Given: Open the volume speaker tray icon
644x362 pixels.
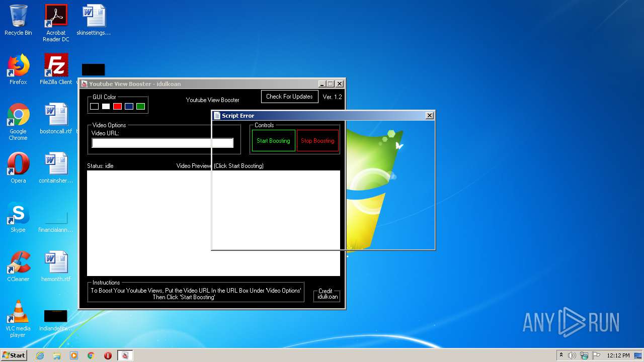Looking at the screenshot, I should pos(572,355).
